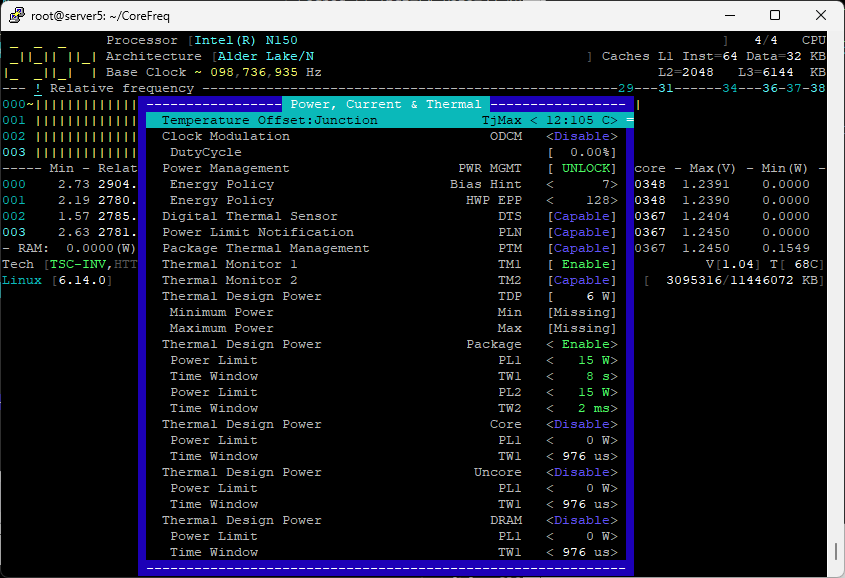
Task: Toggle Uncore Thermal Design Power Disable
Action: (581, 472)
